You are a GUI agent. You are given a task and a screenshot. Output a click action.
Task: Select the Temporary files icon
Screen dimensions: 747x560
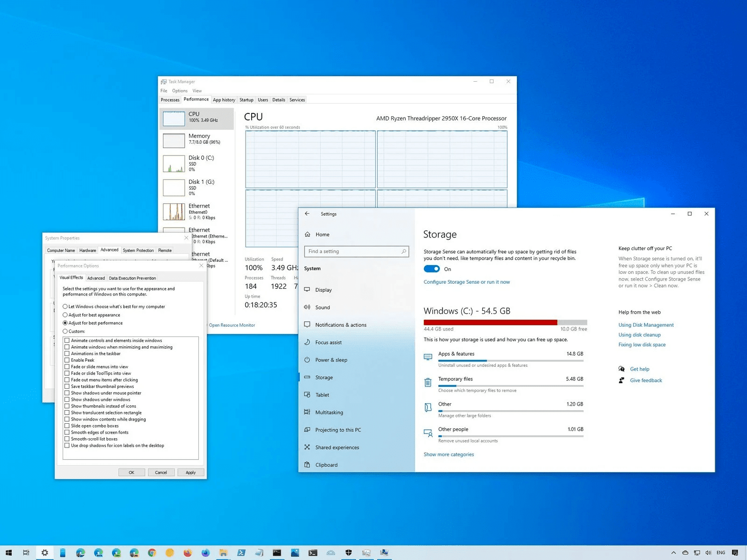click(427, 382)
